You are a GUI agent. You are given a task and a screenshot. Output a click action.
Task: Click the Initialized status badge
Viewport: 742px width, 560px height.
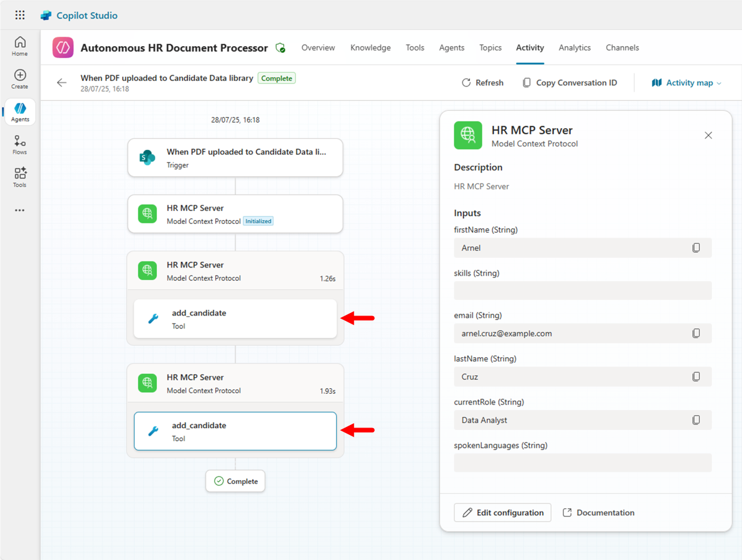pos(258,221)
